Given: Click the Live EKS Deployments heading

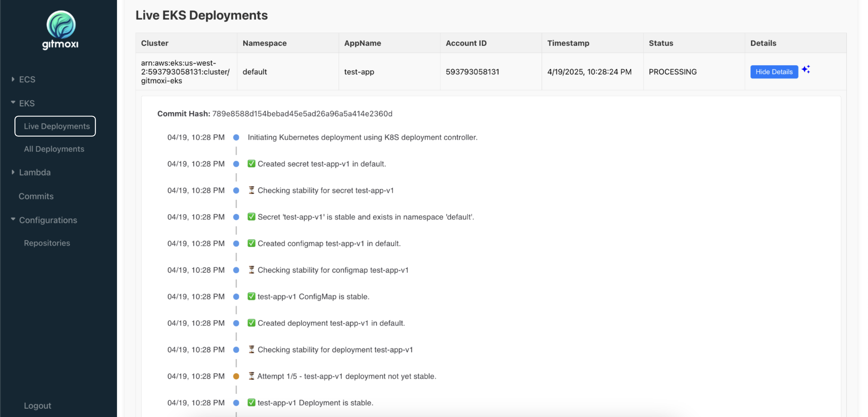Looking at the screenshot, I should [x=201, y=15].
